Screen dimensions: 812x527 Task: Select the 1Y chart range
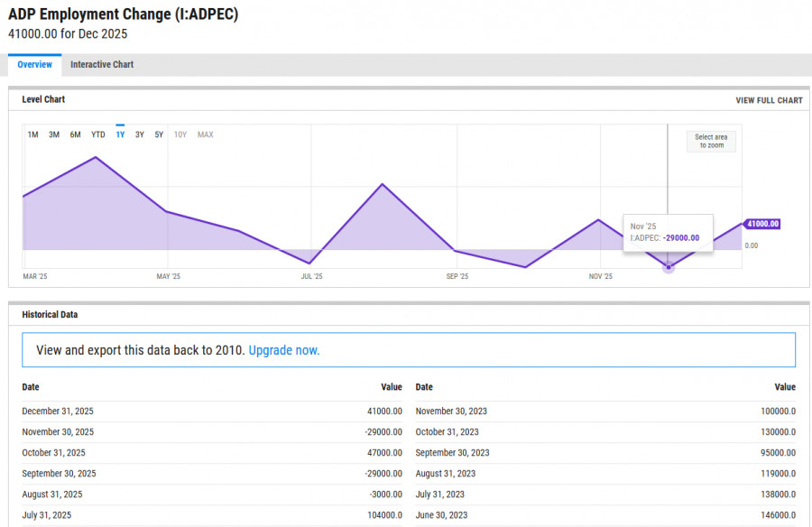[120, 134]
